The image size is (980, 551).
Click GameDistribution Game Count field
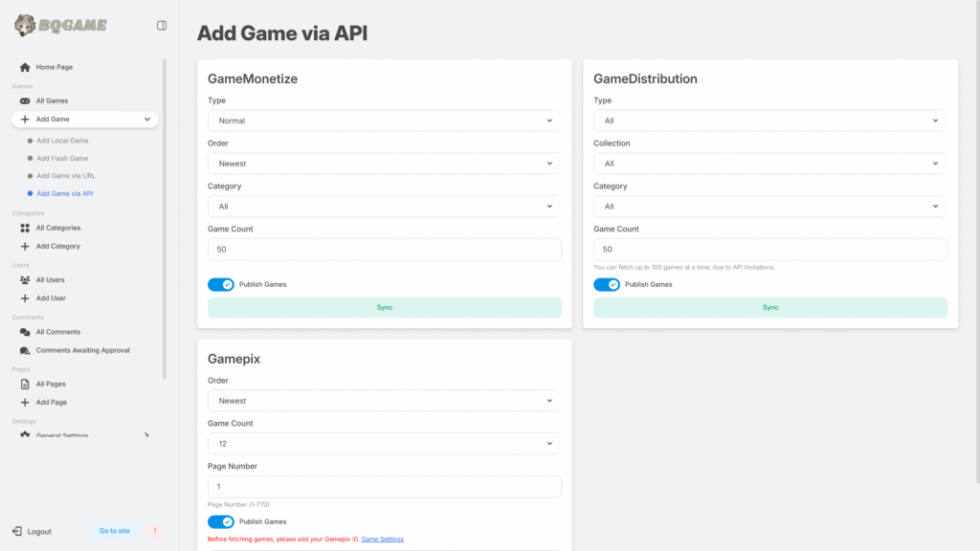point(770,250)
